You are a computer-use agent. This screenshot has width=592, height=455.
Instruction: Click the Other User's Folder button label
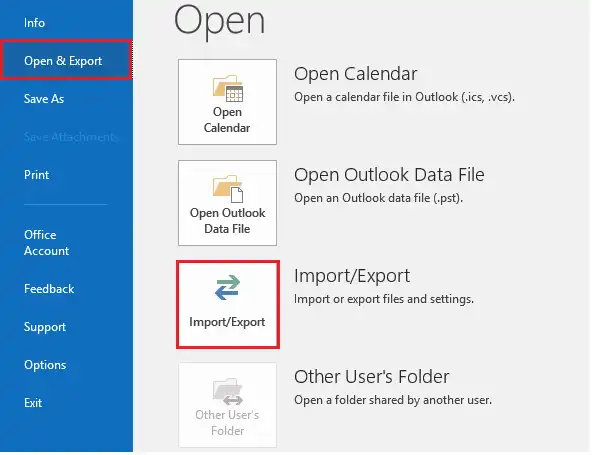[x=227, y=423]
